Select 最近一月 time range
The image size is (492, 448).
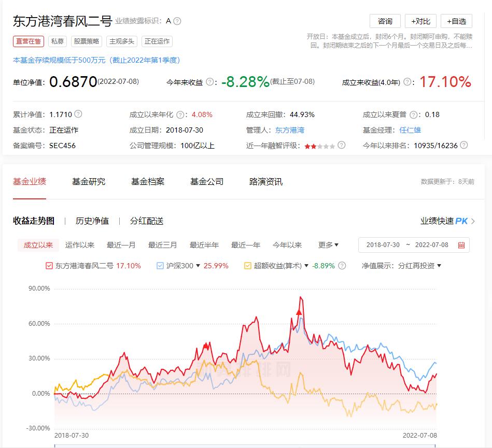[x=121, y=245]
